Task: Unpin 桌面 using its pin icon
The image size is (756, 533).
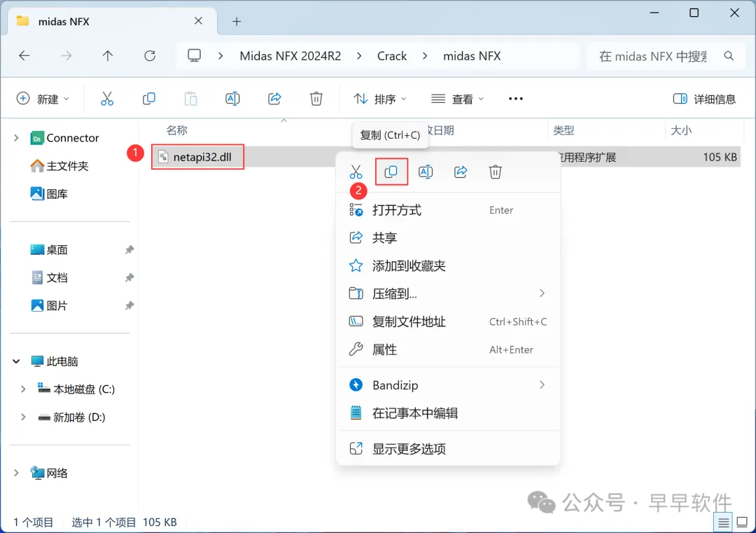Action: (x=129, y=250)
